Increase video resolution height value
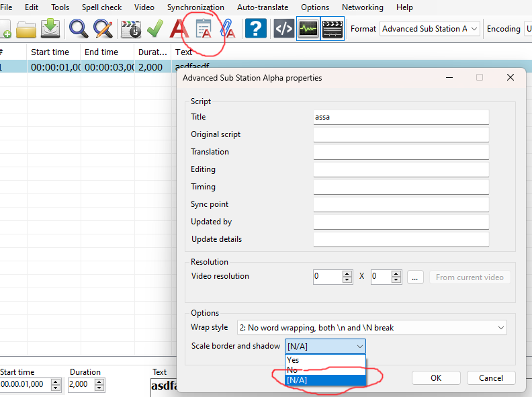This screenshot has width=532, height=397. pyautogui.click(x=396, y=274)
